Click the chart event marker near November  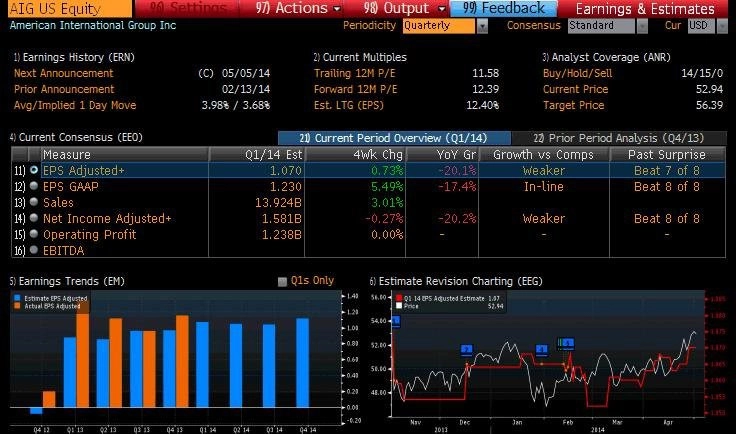396,321
